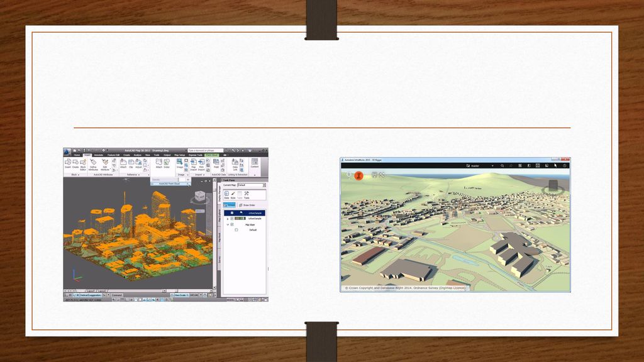Open the Annotate ribbon tab
This screenshot has width=644, height=362.
coord(99,155)
